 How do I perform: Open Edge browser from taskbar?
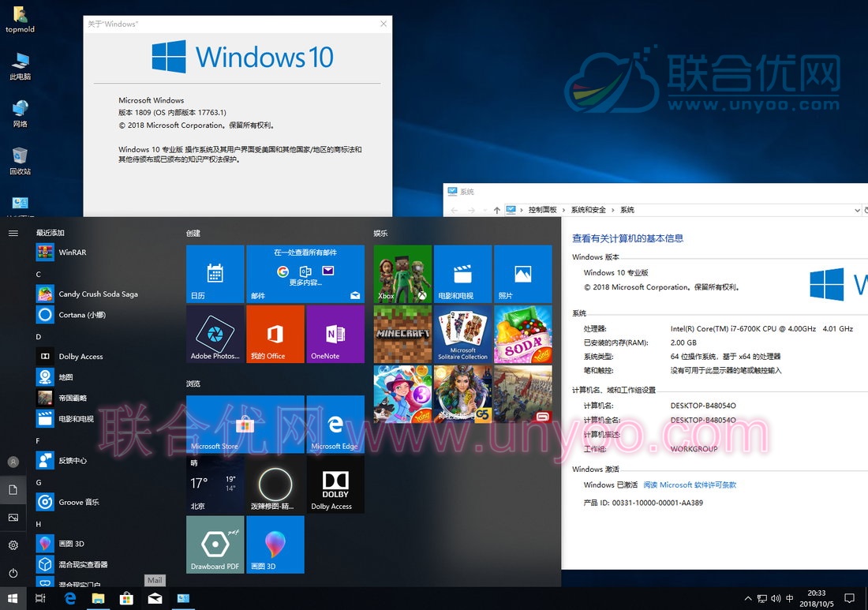[x=69, y=598]
